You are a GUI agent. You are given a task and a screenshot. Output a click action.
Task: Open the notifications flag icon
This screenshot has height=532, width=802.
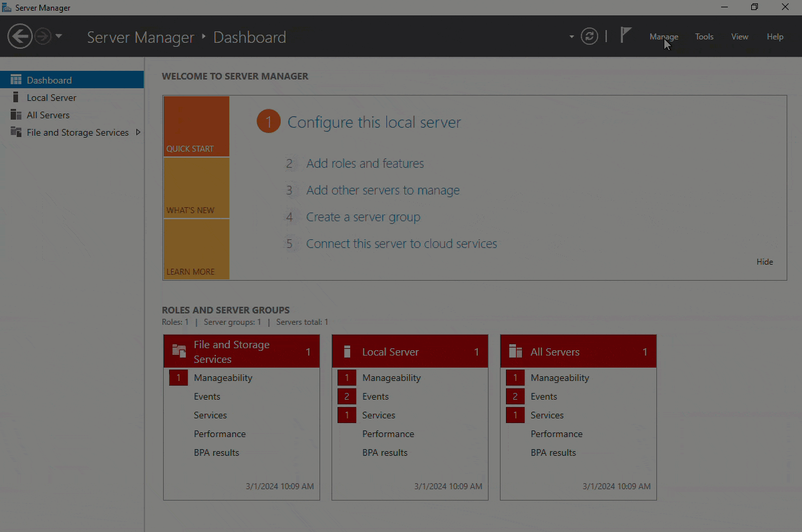pyautogui.click(x=626, y=35)
